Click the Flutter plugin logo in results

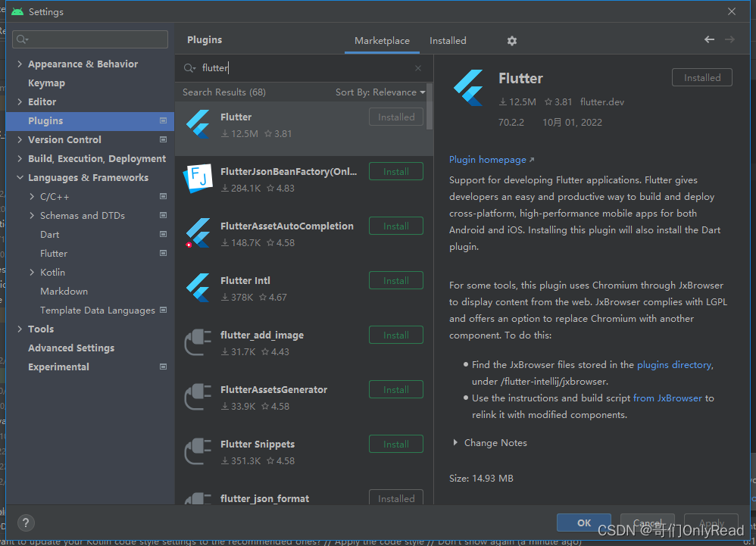click(198, 124)
